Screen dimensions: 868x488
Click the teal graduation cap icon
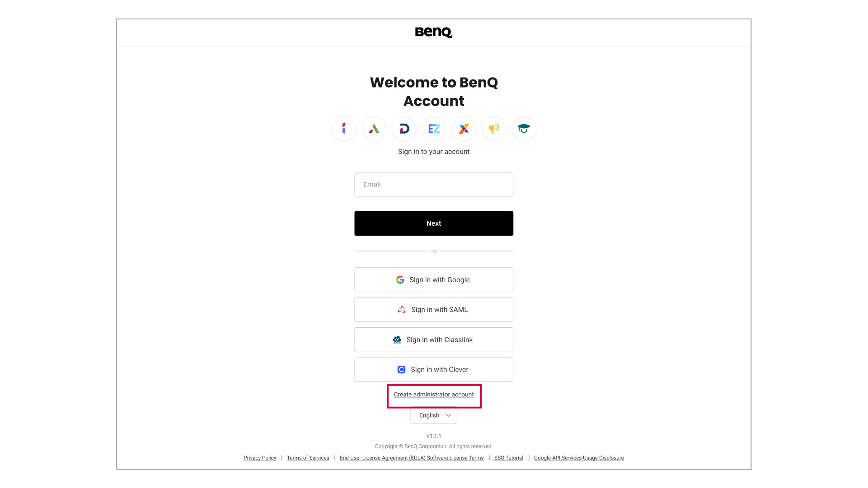click(x=524, y=129)
